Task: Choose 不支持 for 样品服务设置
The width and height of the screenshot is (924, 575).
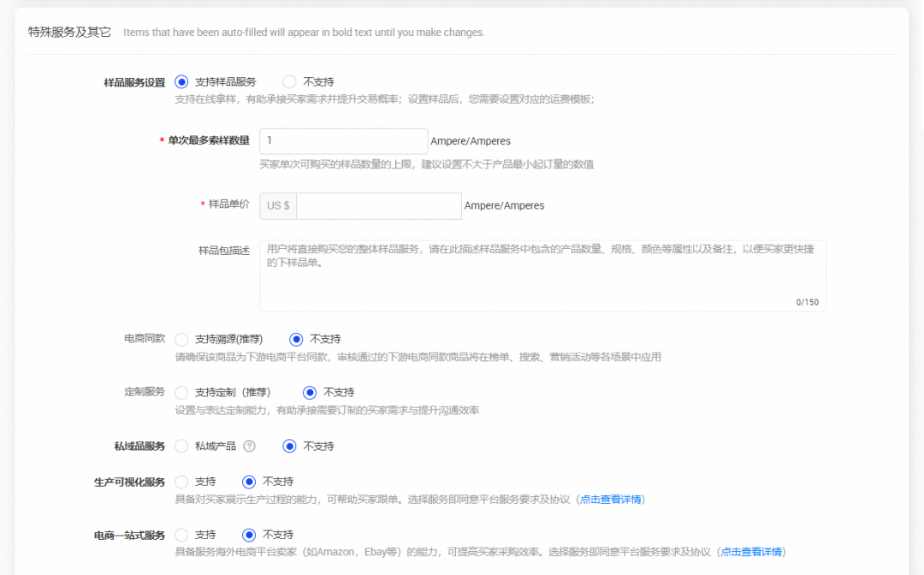Action: click(x=290, y=81)
